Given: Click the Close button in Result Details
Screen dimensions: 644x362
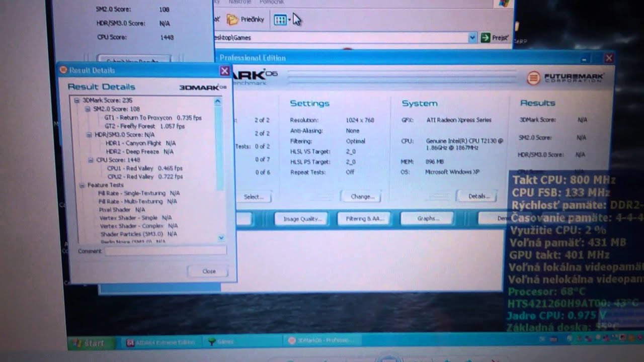Looking at the screenshot, I should tap(209, 271).
